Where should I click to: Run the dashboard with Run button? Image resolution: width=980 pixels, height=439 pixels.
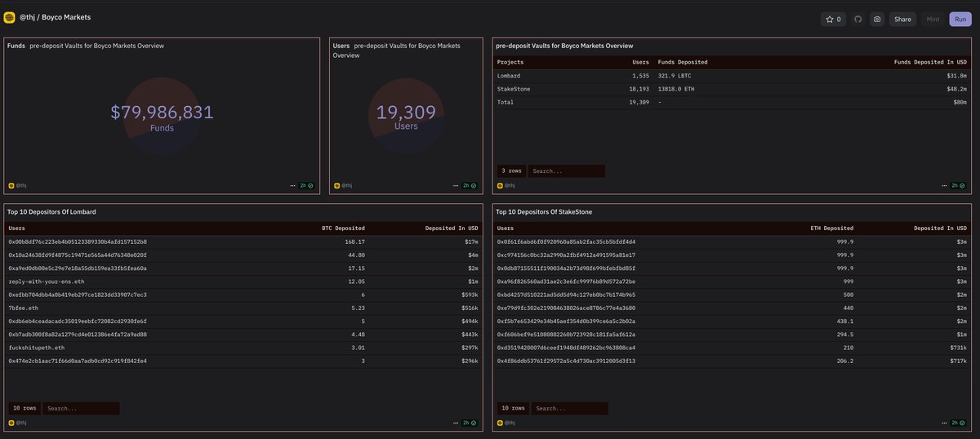click(x=960, y=19)
